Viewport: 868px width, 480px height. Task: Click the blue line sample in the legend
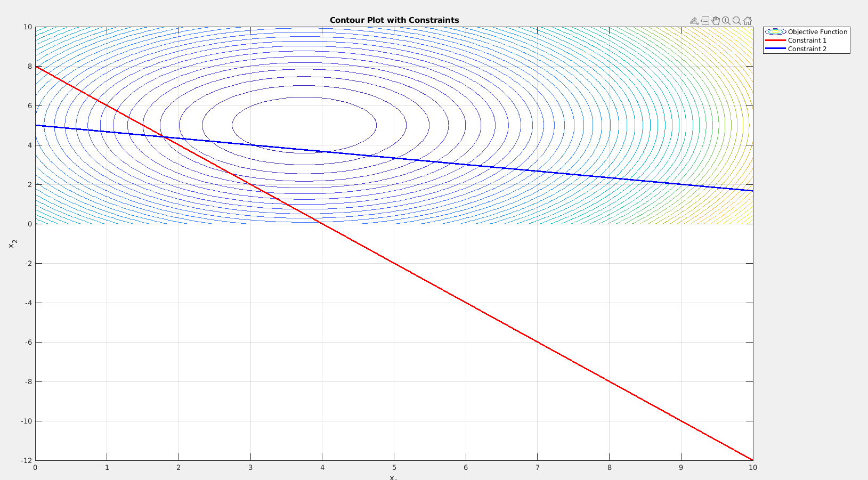pos(775,49)
